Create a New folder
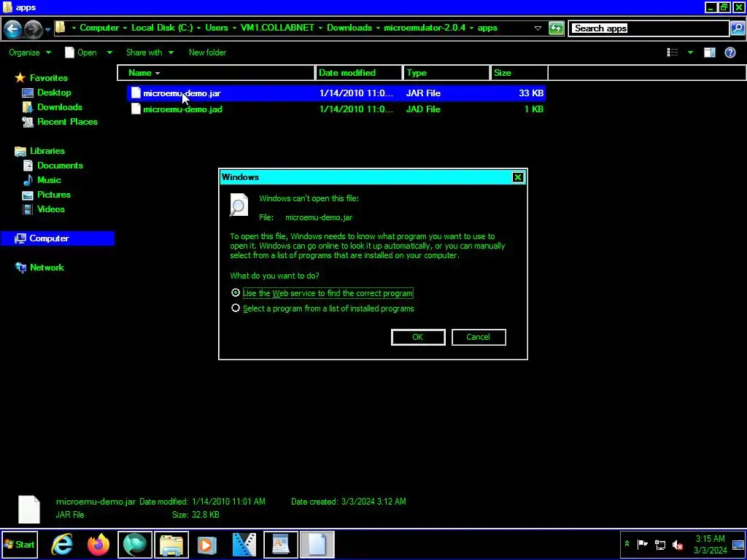This screenshot has width=747, height=560. 207,52
